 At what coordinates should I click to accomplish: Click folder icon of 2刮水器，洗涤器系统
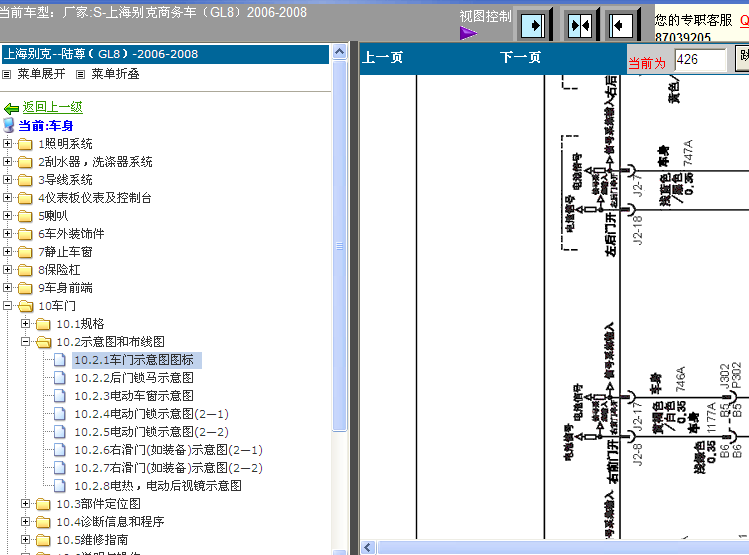click(25, 162)
